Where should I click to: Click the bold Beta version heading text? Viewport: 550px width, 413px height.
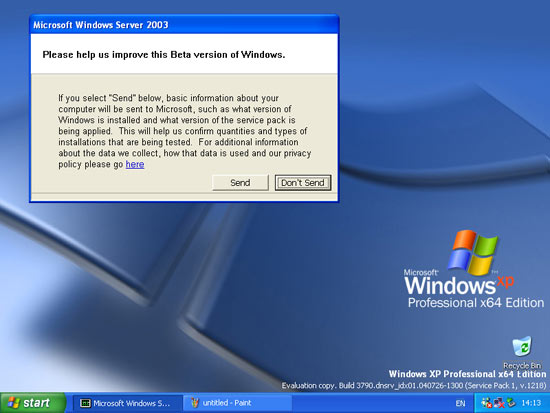(164, 55)
